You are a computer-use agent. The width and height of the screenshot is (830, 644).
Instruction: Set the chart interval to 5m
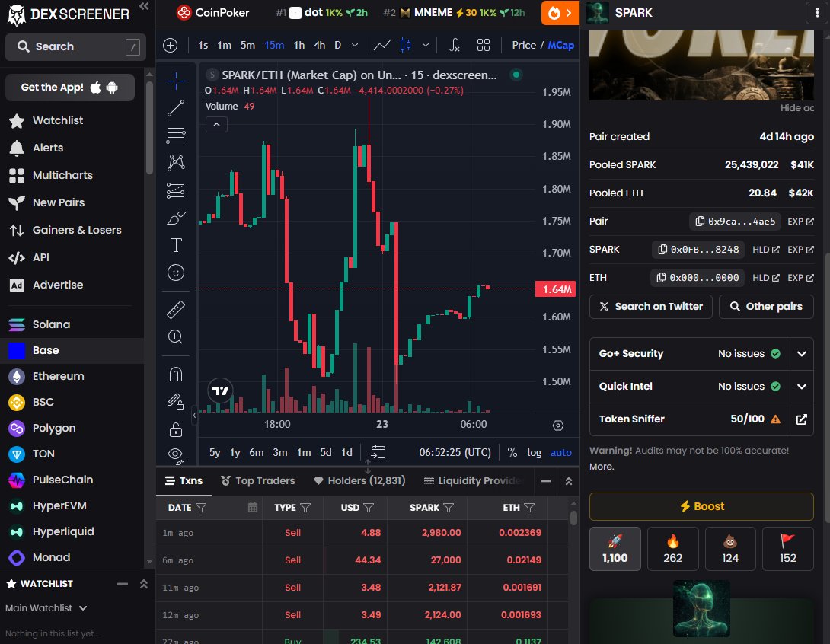click(247, 46)
